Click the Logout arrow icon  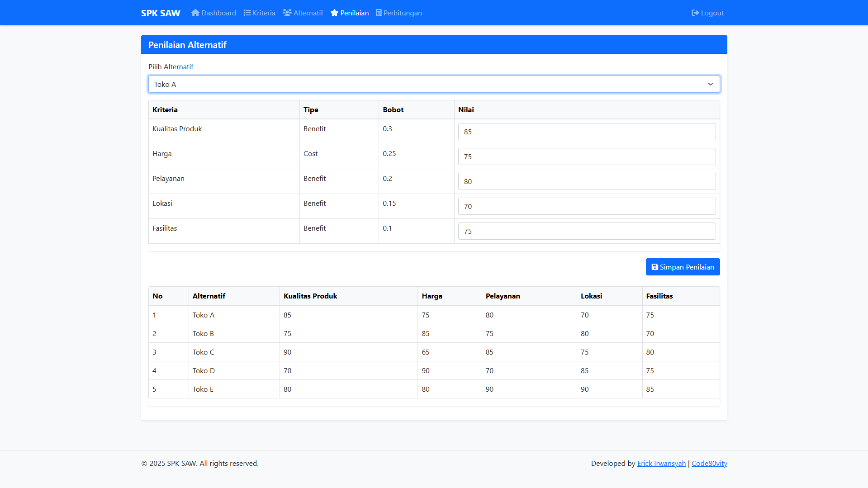(695, 13)
